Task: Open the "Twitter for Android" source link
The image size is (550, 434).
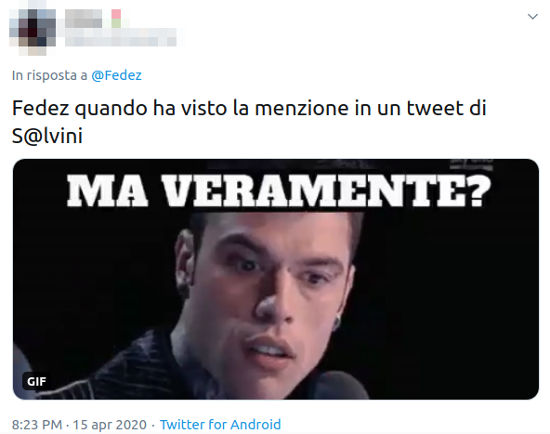Action: [x=220, y=425]
